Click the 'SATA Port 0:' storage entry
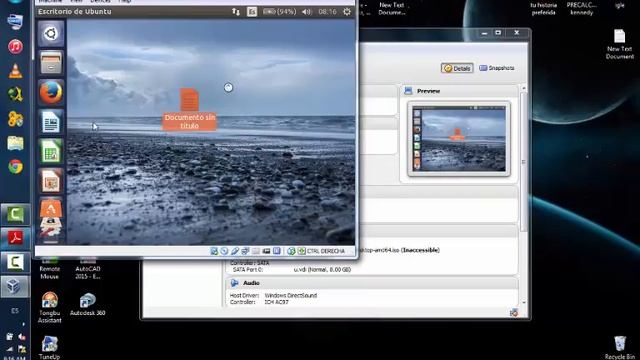The width and height of the screenshot is (640, 360). pos(248,269)
